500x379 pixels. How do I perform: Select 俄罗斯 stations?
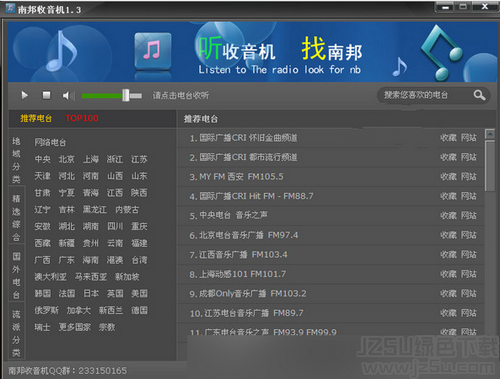tap(47, 310)
